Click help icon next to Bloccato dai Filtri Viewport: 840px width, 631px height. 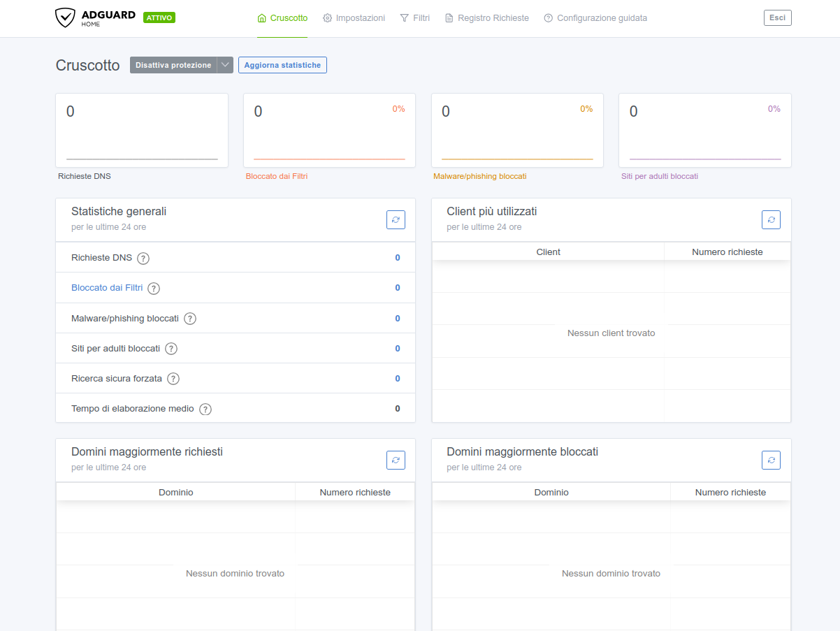pos(154,288)
